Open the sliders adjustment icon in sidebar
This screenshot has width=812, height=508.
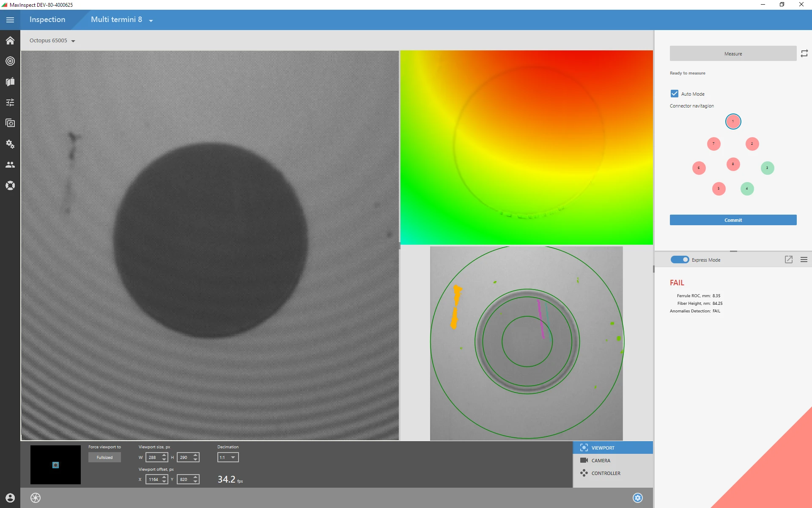pos(10,102)
